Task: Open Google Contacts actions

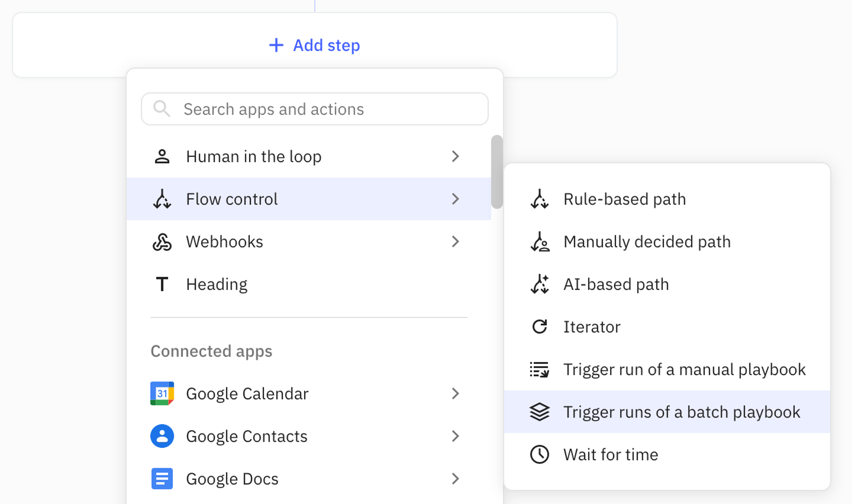Action: coord(309,436)
